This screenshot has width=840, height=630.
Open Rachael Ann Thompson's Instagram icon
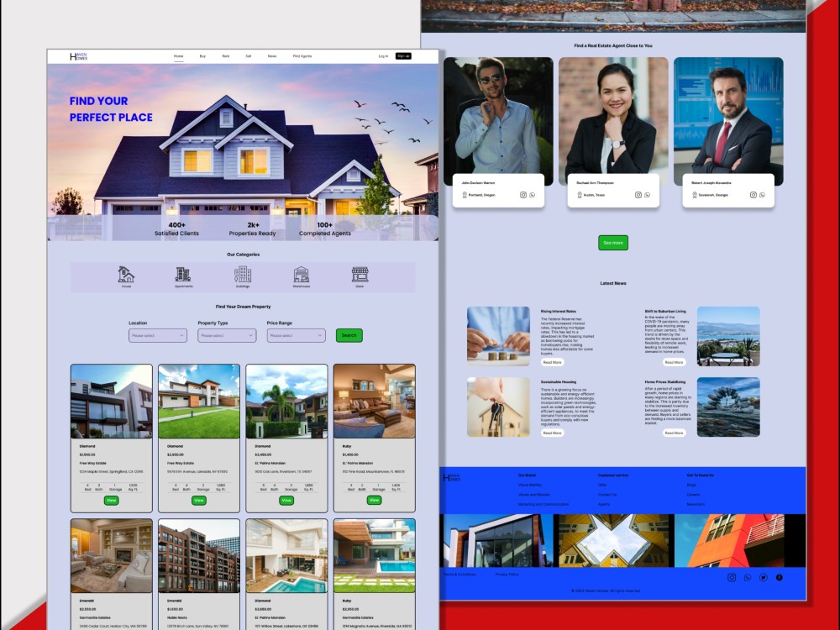[638, 195]
